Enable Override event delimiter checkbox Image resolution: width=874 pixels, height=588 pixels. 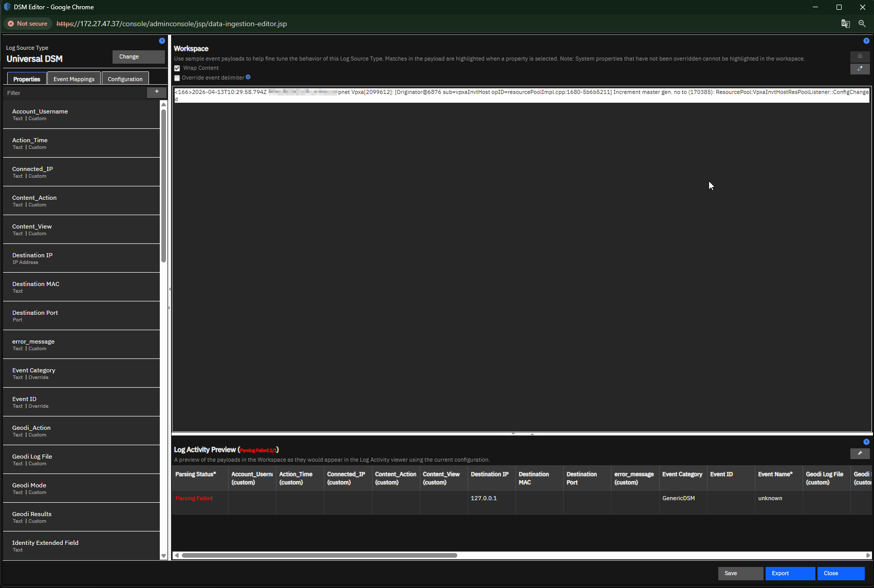click(x=177, y=78)
